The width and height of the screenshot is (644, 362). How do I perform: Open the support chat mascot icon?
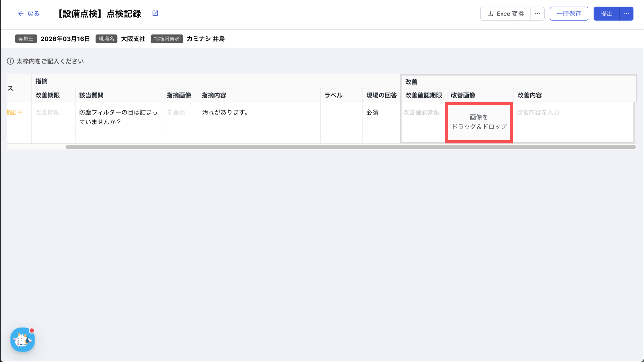tap(23, 340)
